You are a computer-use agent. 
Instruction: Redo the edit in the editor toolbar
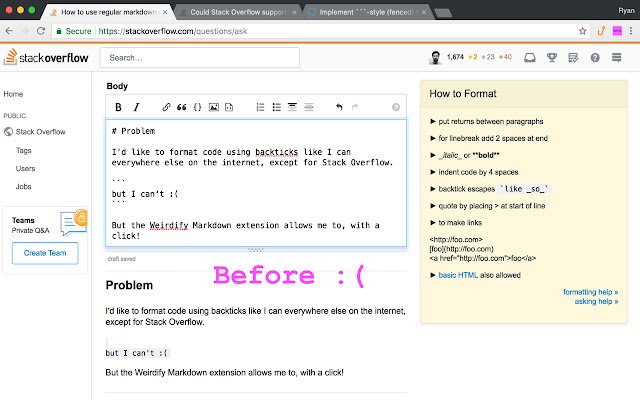click(x=355, y=107)
